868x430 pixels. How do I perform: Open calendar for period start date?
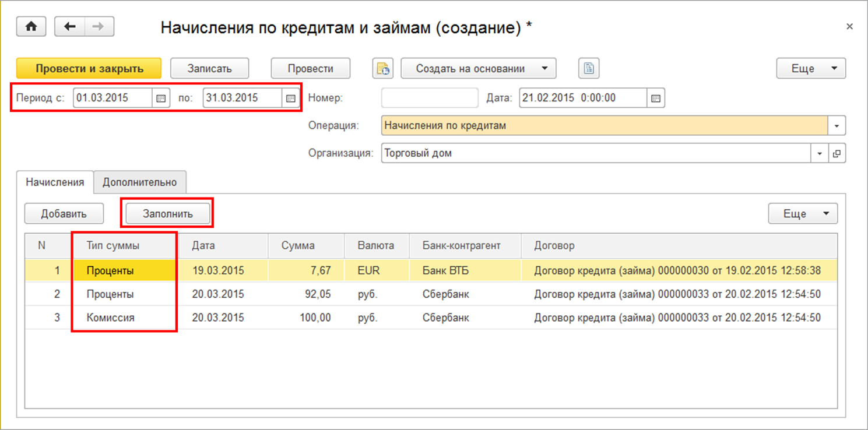[161, 98]
